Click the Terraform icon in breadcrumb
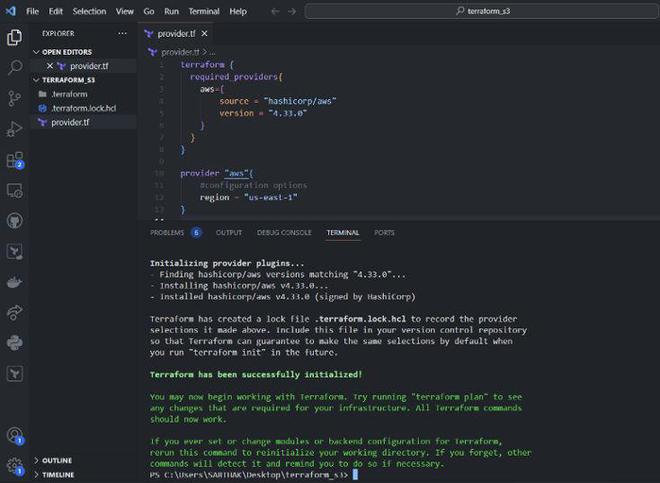Image resolution: width=660 pixels, height=483 pixels. click(152, 52)
